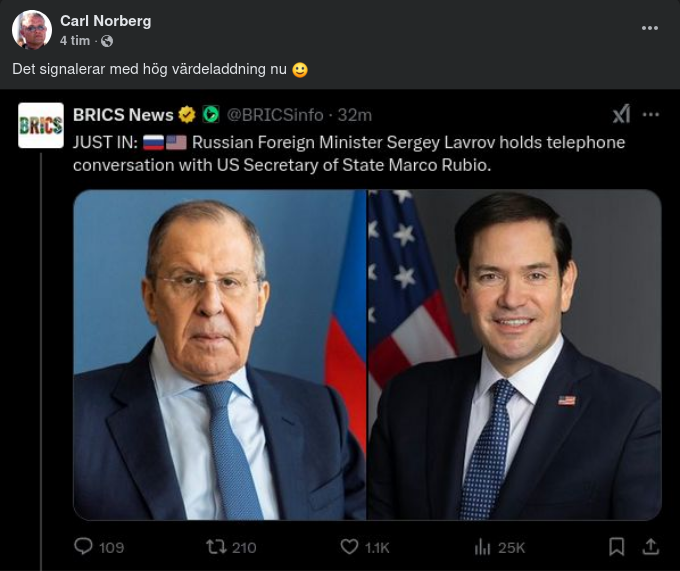This screenshot has width=680, height=571.
Task: Bookmark the BRICS News tweet
Action: click(617, 547)
